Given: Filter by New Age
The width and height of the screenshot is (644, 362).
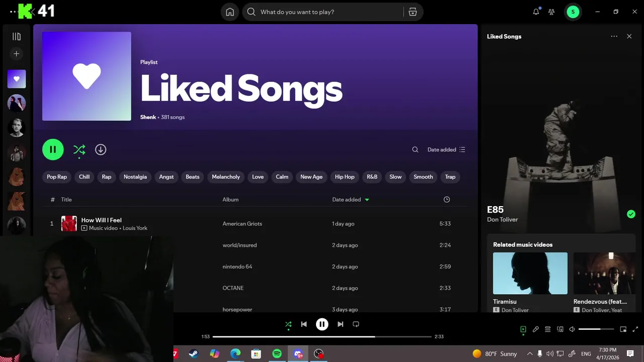Looking at the screenshot, I should (x=311, y=177).
